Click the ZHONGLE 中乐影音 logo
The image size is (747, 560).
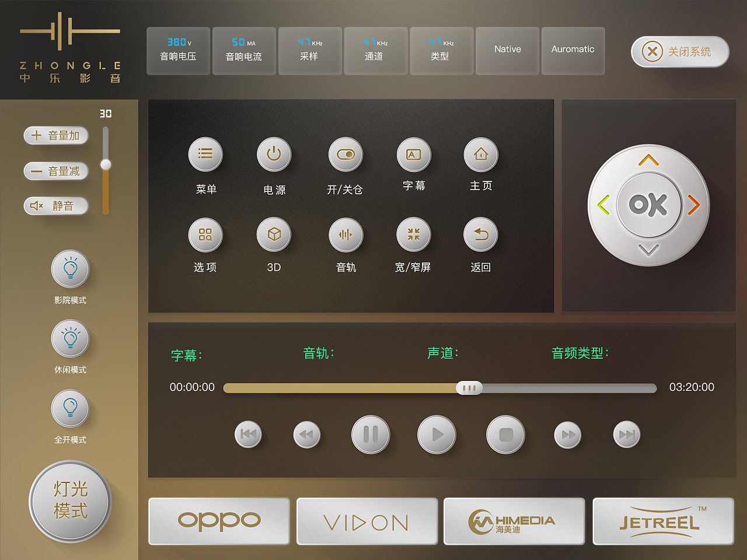pyautogui.click(x=70, y=48)
